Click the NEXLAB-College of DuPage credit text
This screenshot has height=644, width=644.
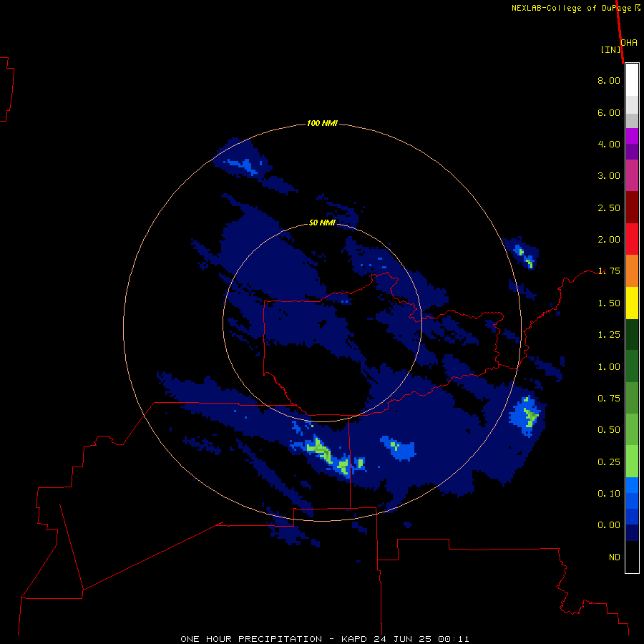575,8
